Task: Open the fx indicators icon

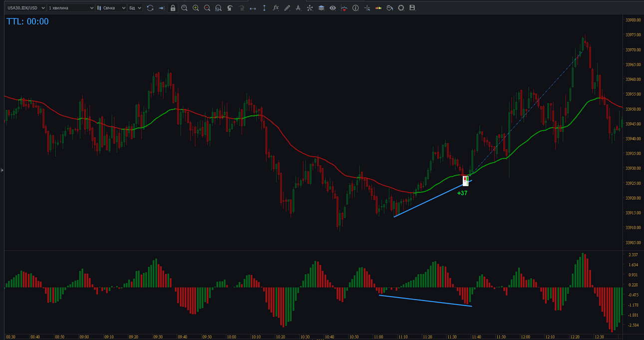Action: (x=276, y=8)
